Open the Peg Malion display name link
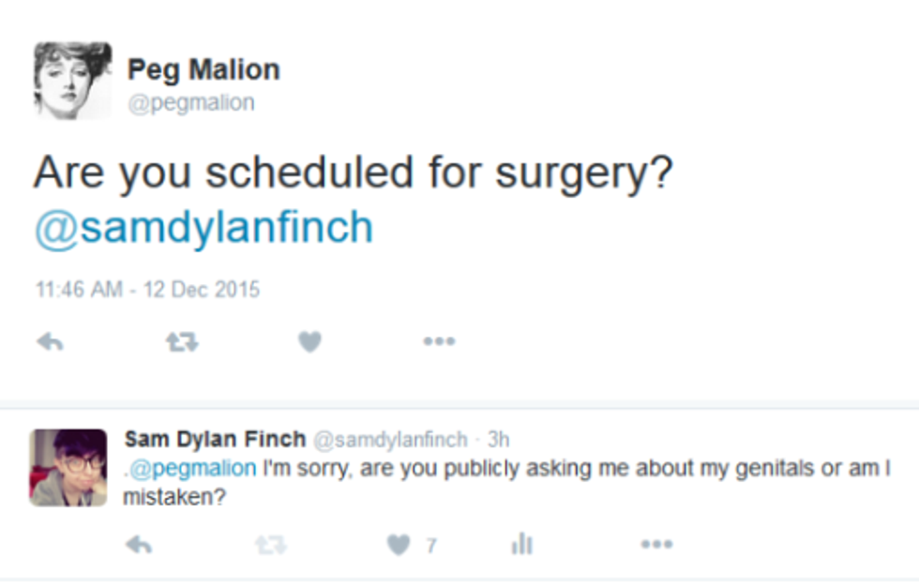The image size is (919, 588). coord(203,69)
